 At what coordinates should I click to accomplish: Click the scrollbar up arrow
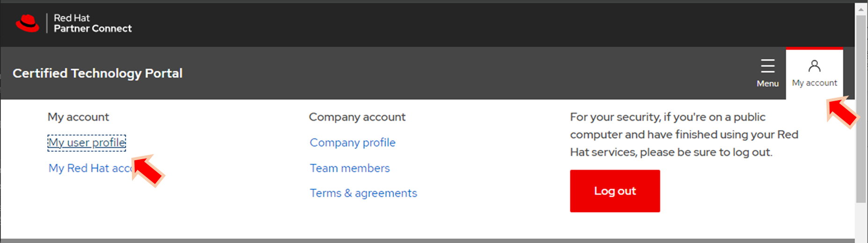click(x=861, y=9)
